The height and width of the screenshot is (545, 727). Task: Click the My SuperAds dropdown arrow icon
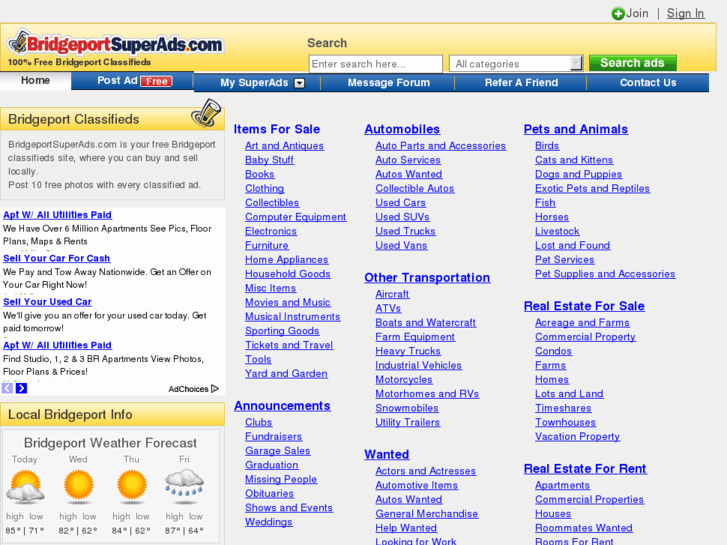pyautogui.click(x=300, y=83)
